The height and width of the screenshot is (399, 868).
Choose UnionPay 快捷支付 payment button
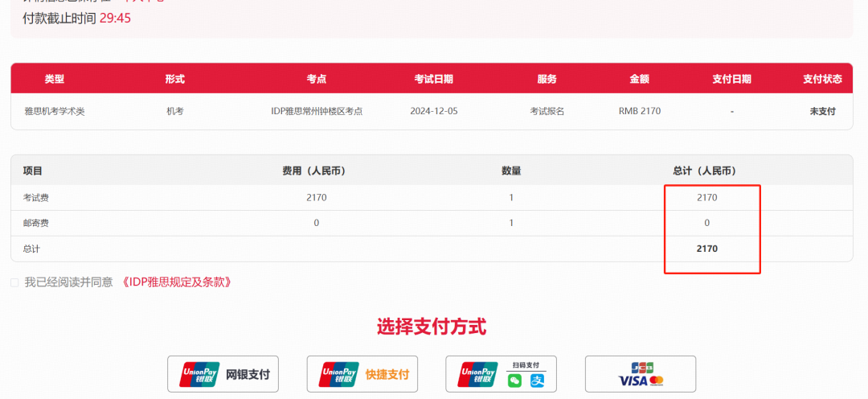(x=362, y=374)
